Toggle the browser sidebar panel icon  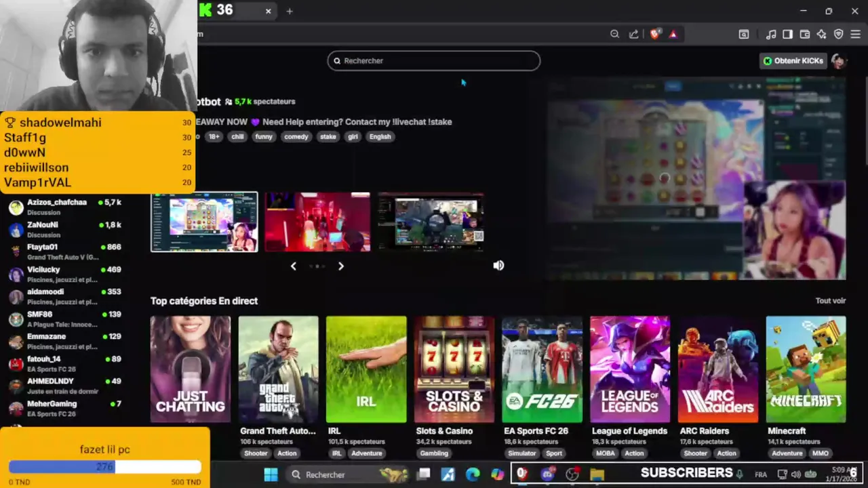coord(787,34)
